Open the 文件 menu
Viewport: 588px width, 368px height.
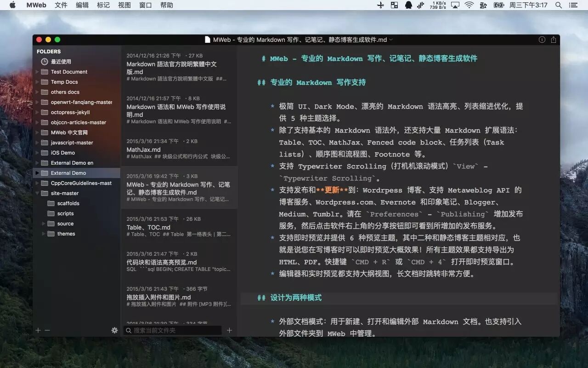[61, 5]
